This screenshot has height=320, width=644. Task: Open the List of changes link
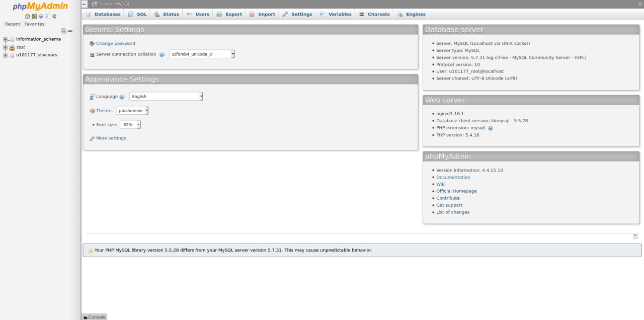pos(453,212)
